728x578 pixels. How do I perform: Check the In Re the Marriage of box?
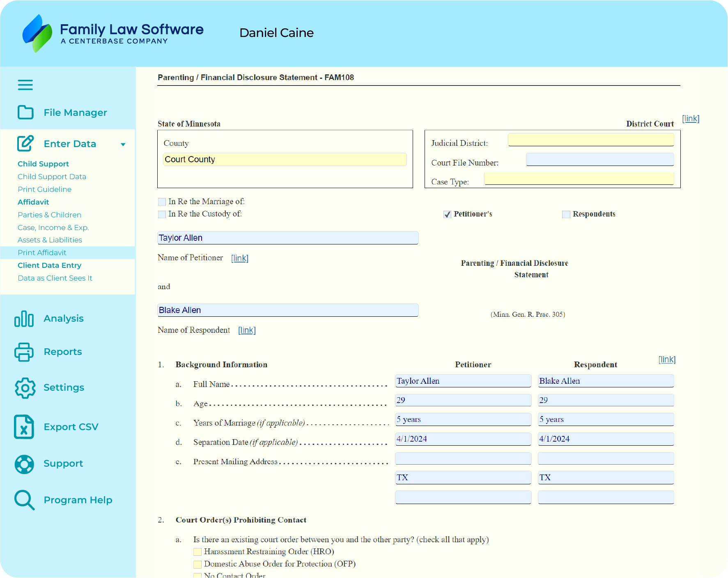click(x=162, y=202)
